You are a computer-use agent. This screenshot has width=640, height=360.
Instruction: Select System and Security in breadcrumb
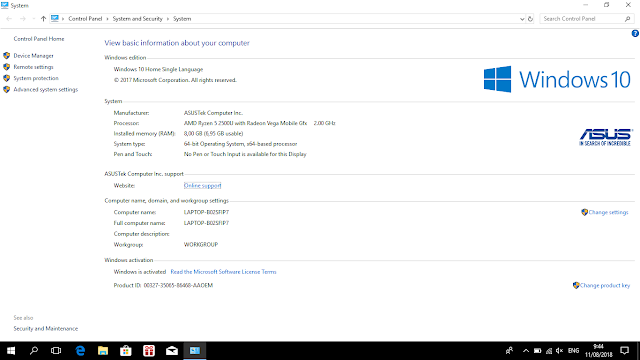(138, 19)
